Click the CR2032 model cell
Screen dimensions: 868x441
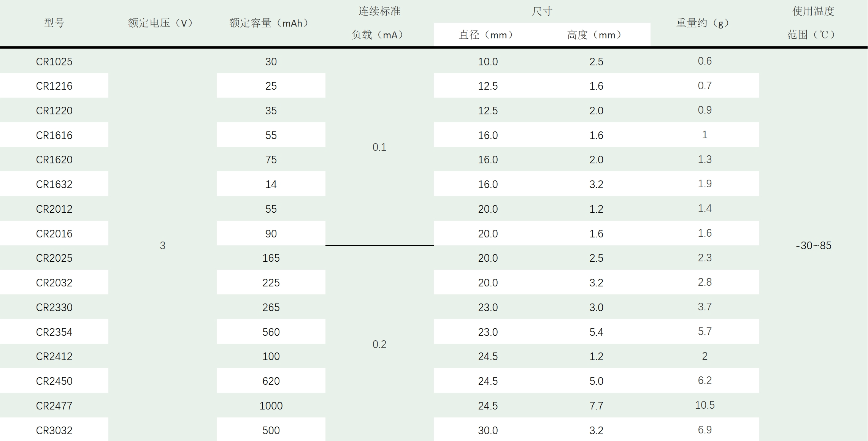pos(54,283)
